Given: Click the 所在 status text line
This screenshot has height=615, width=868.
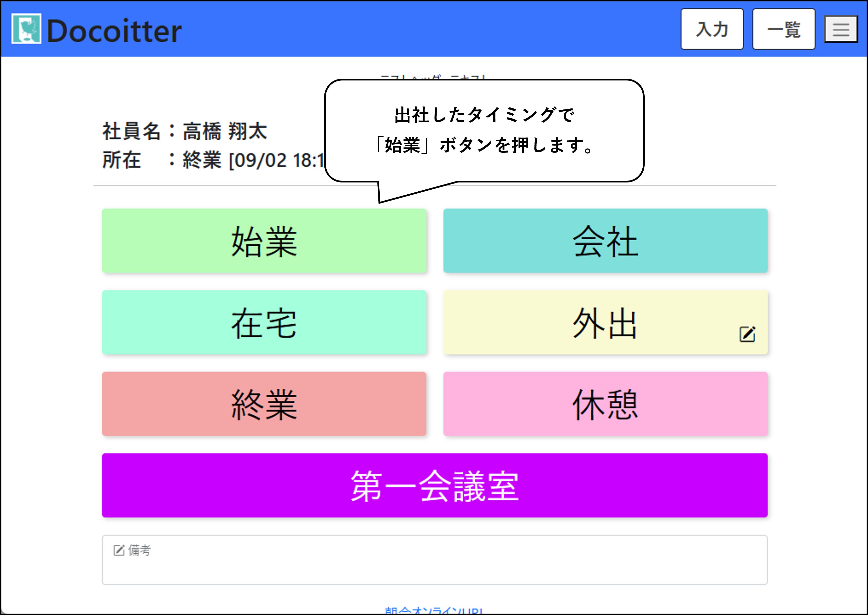Looking at the screenshot, I should tap(212, 160).
